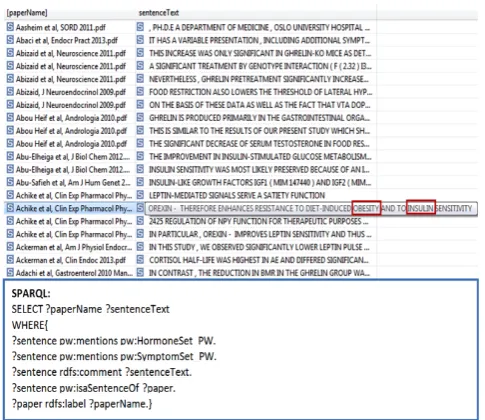
Task: Select sentence 'THIS IS SIMILAR TO THE RESULTS OF OUR PRESENT STUDY'
Action: [x=260, y=131]
